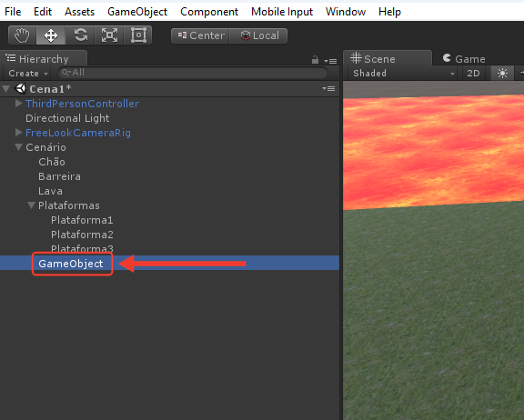
Task: Select Directional Light object
Action: point(67,118)
